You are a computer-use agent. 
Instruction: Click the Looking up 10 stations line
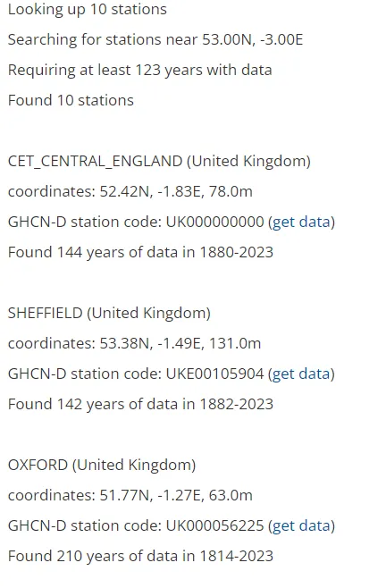click(x=88, y=9)
